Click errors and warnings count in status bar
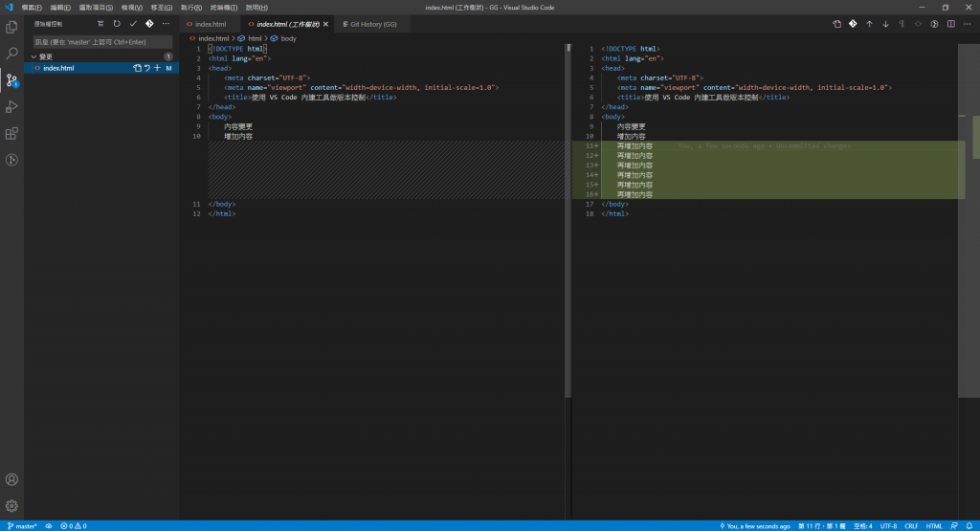 74,526
